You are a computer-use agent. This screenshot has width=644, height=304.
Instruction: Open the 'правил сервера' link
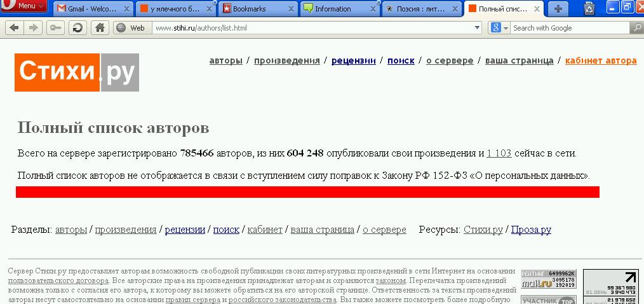click(x=193, y=300)
